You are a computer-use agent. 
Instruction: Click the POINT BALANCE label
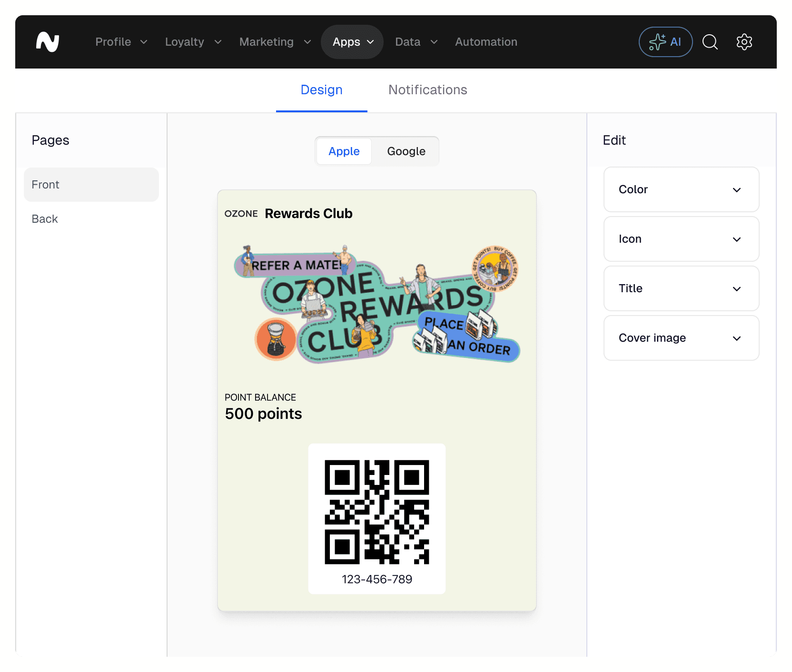[260, 397]
